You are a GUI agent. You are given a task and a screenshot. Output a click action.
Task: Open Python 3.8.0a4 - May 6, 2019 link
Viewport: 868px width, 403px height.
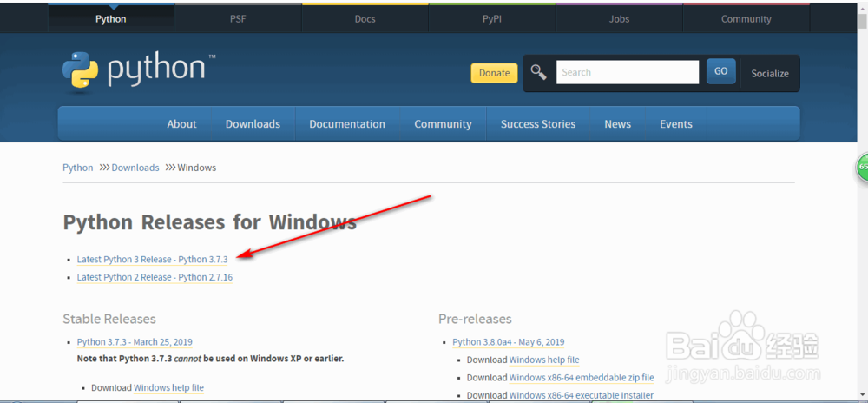click(508, 342)
